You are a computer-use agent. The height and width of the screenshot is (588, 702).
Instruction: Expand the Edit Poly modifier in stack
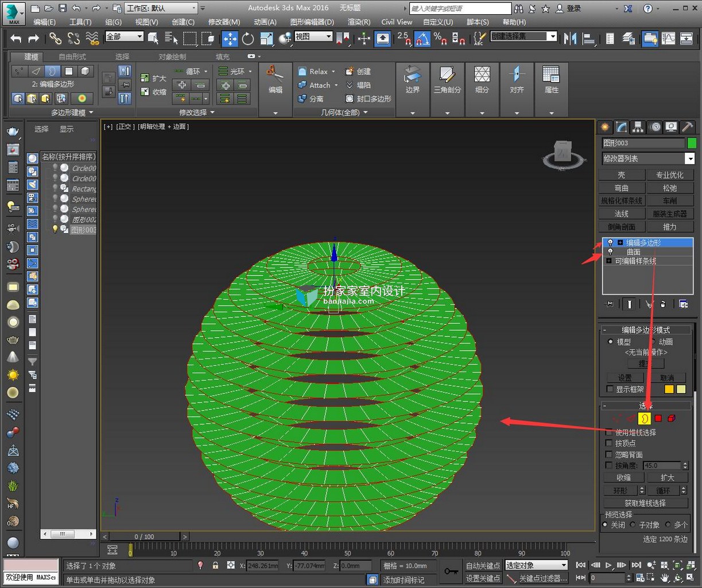620,243
